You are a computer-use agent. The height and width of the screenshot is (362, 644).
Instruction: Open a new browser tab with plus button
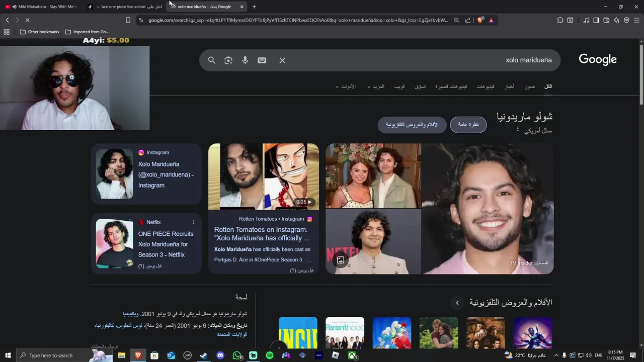(254, 7)
